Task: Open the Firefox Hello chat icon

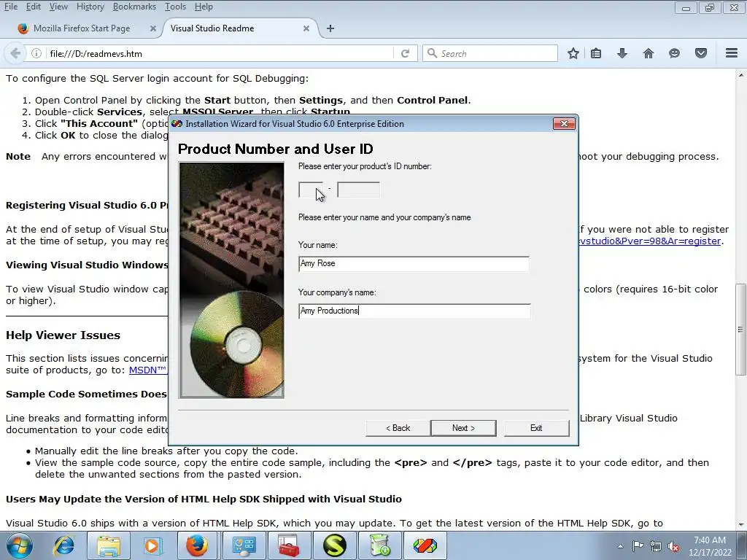Action: coord(674,53)
